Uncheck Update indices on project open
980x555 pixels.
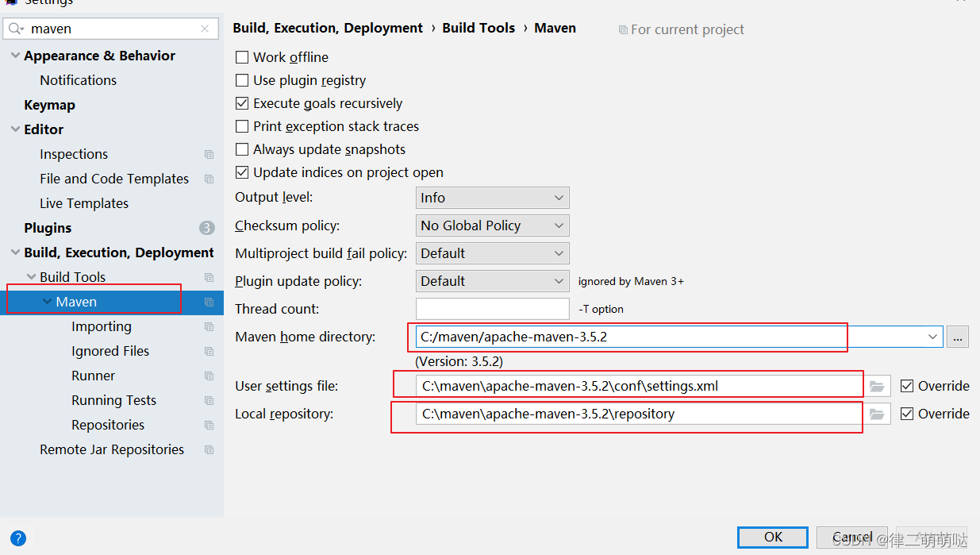coord(242,172)
